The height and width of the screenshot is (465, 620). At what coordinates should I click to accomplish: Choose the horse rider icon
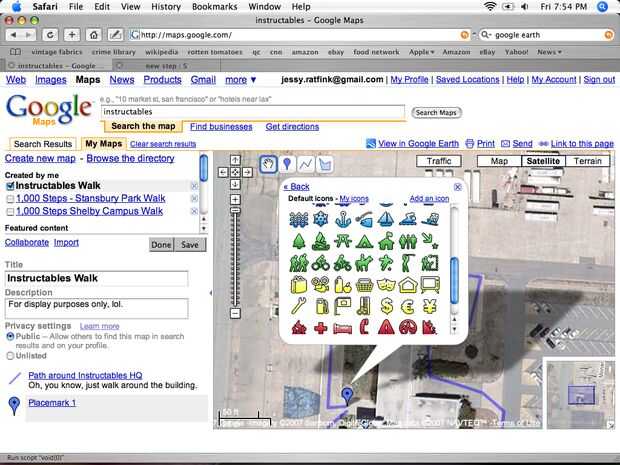(364, 263)
